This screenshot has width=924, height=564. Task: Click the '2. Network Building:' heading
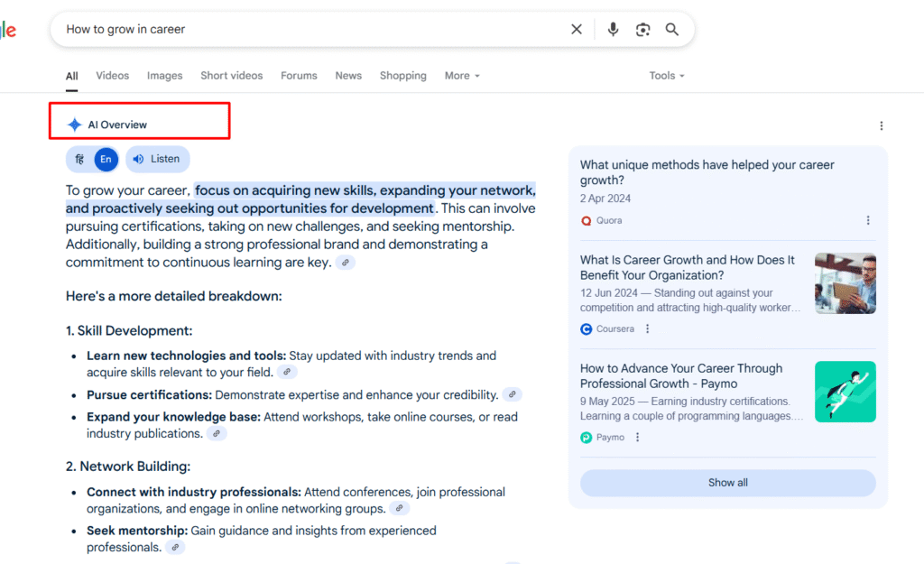128,467
